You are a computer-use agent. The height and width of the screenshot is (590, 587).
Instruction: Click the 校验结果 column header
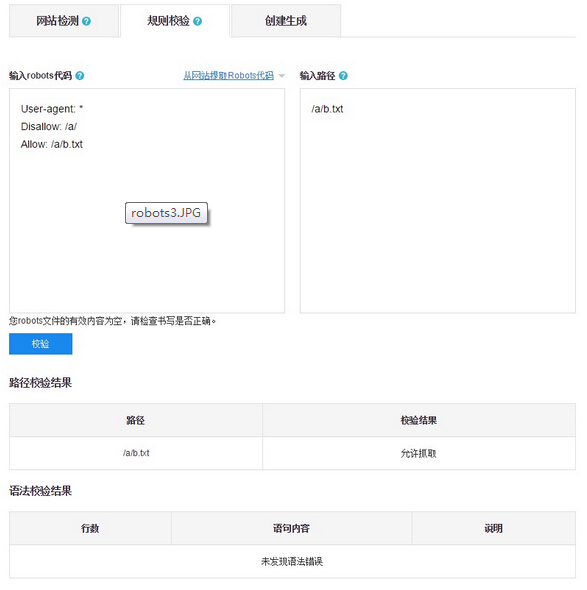point(419,420)
